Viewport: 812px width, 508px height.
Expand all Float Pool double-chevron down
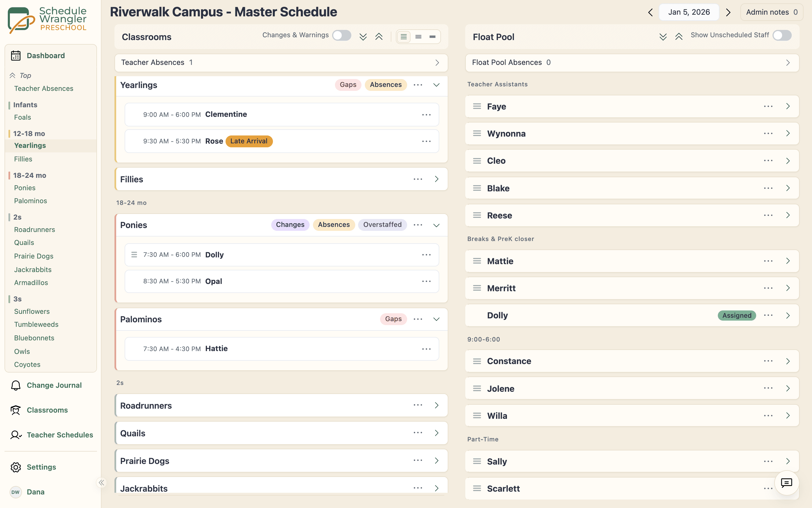click(663, 37)
